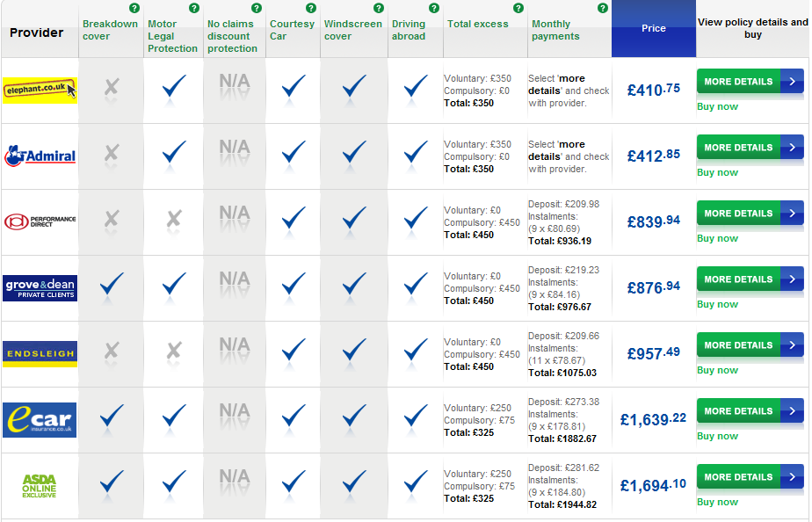This screenshot has width=812, height=522.
Task: Open the Monthly payments help icon
Action: point(602,8)
